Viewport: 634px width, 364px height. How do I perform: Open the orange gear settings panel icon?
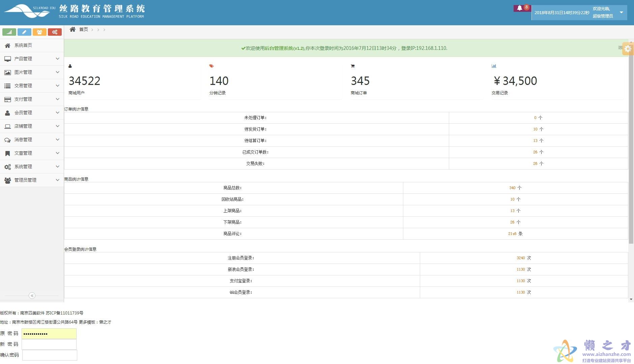pos(628,49)
